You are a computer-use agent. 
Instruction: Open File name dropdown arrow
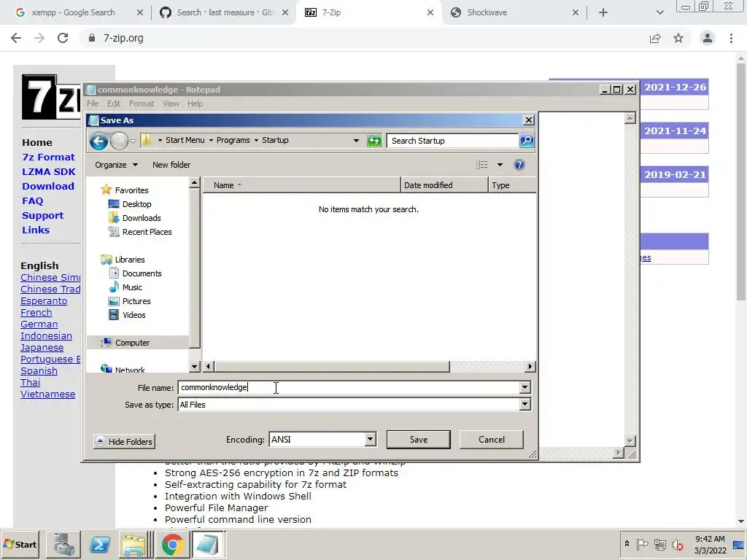525,387
